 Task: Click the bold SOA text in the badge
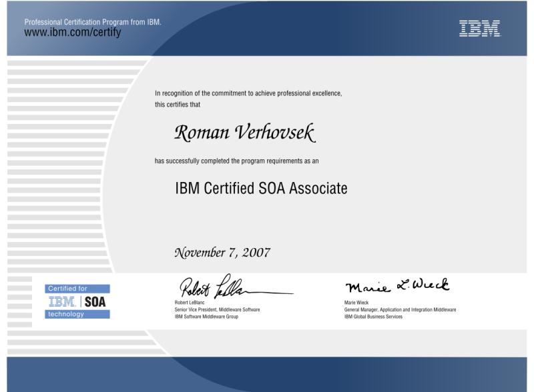point(95,301)
